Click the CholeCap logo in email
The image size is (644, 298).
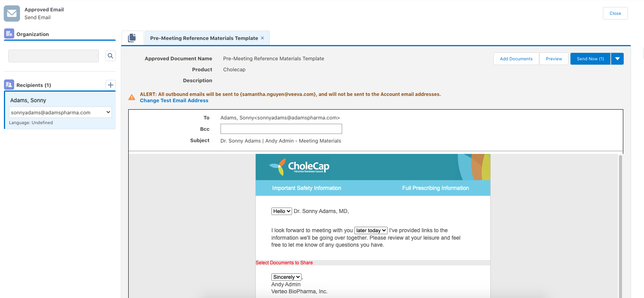pyautogui.click(x=300, y=167)
